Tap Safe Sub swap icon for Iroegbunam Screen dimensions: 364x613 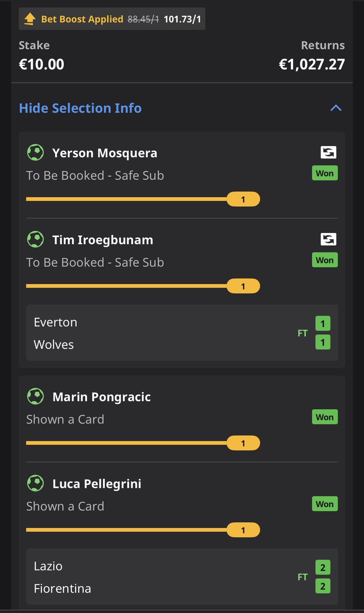point(328,239)
